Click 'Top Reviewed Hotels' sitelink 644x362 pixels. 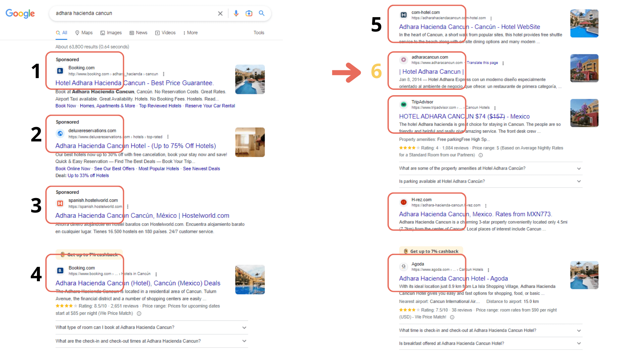click(x=160, y=106)
